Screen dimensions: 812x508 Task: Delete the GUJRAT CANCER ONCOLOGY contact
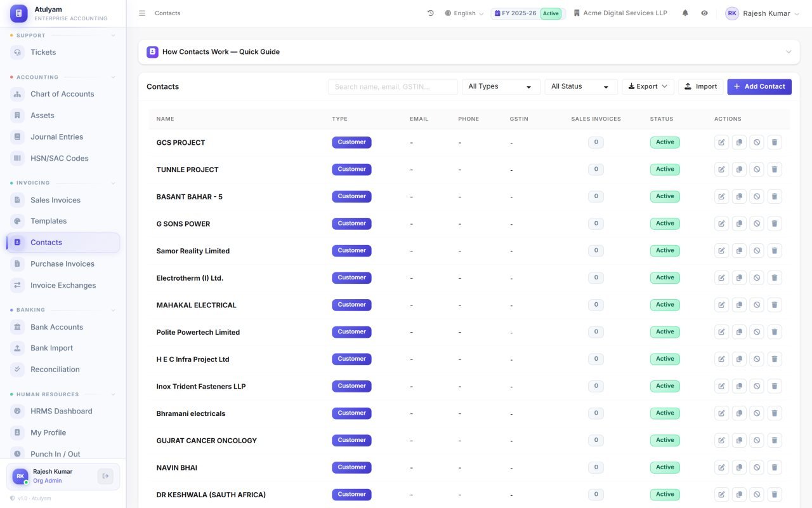tap(775, 440)
